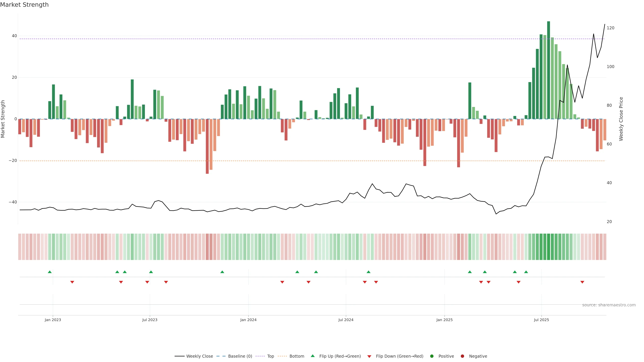
Task: Click the Flip Down red triangle legend icon
Action: pyautogui.click(x=369, y=356)
